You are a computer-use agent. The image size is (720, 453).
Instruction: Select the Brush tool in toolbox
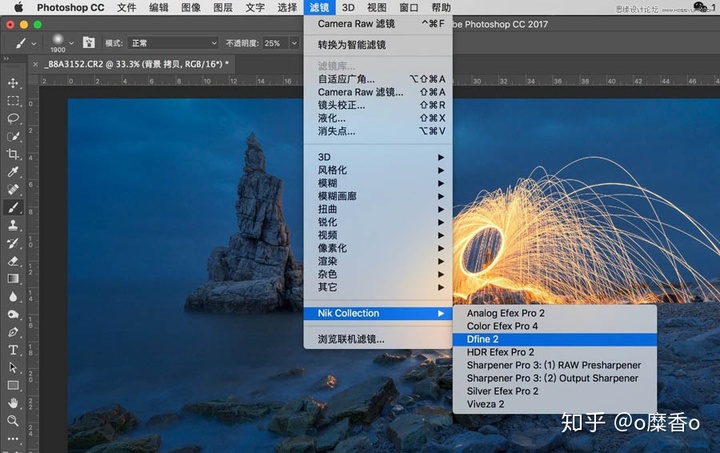(x=13, y=207)
